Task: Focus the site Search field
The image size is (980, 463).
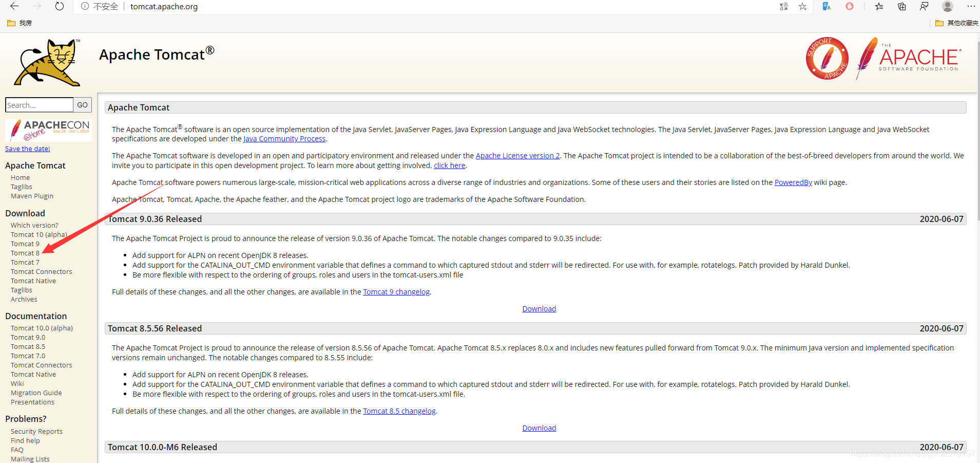Action: [x=39, y=105]
